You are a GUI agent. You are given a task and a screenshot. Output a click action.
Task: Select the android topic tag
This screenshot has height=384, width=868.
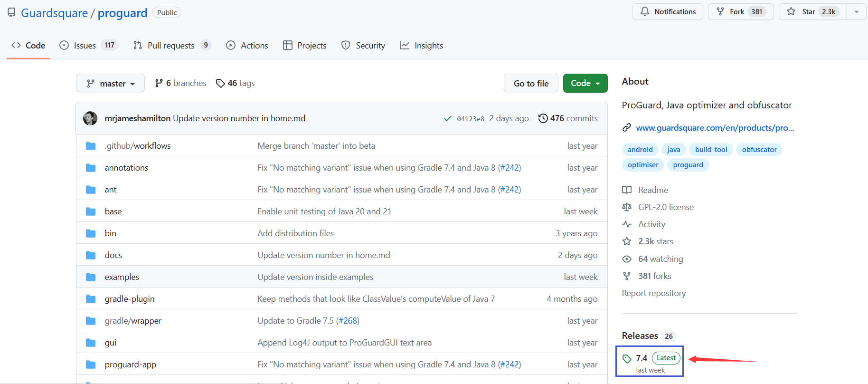[x=640, y=150]
